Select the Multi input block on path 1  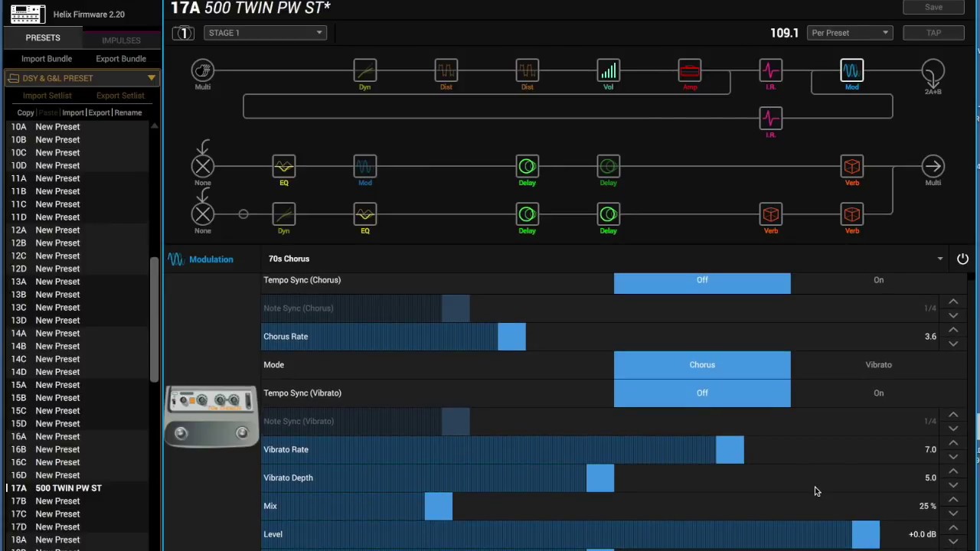(203, 71)
